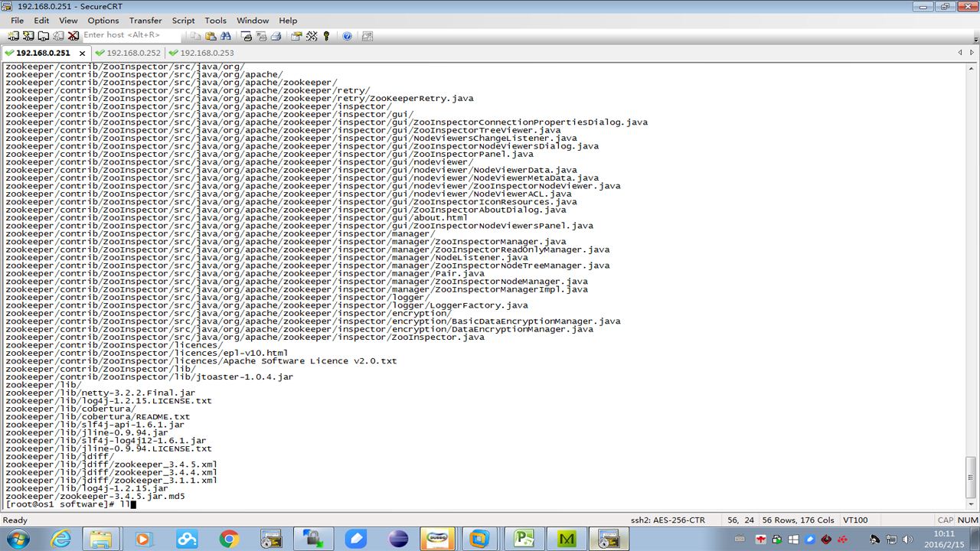The width and height of the screenshot is (980, 551).
Task: Open File Explorer folder from taskbar
Action: point(102,539)
